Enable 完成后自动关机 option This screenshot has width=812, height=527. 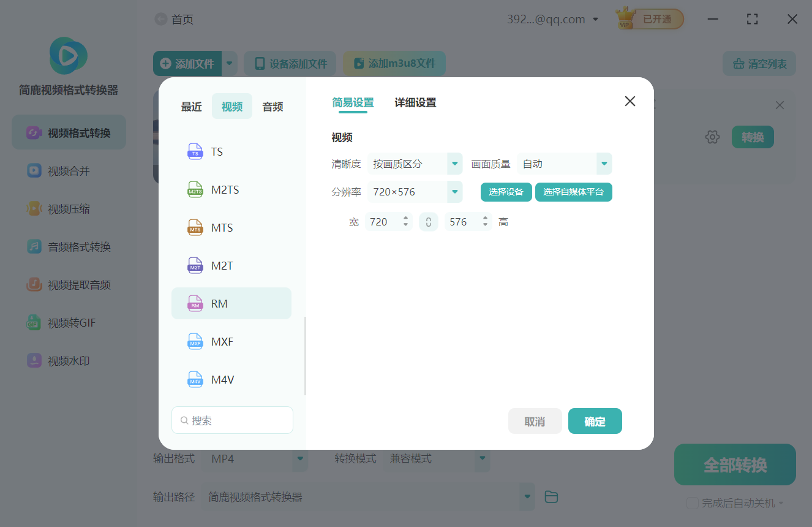692,502
